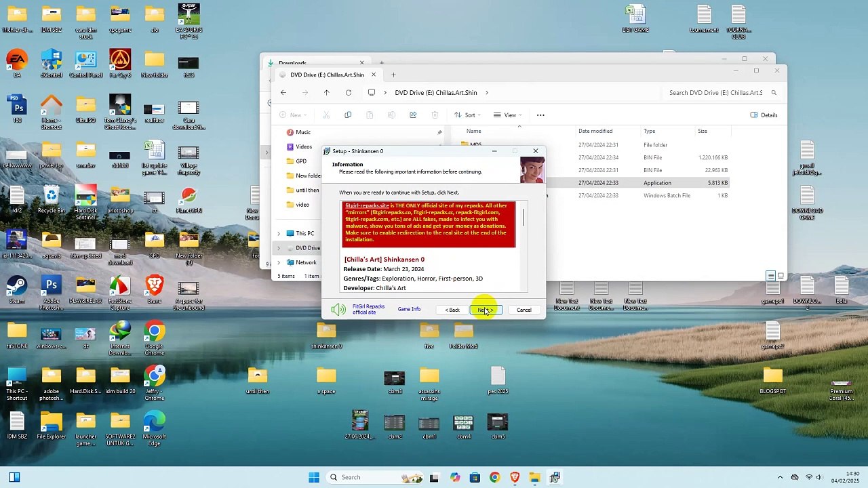The image size is (868, 488).
Task: Open the Brave desktop shortcut
Action: (154, 290)
